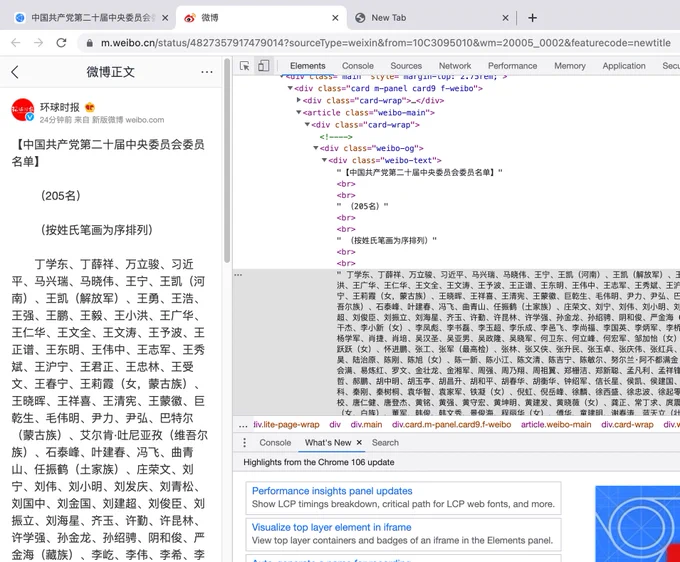Image resolution: width=680 pixels, height=562 pixels.
Task: Switch to the What's New drawer tab
Action: click(328, 442)
